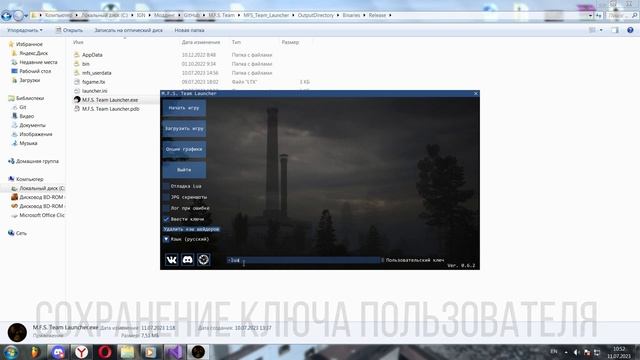Viewport: 640px width, 360px height.
Task: Click 'Release' in the address bar path
Action: [x=377, y=15]
